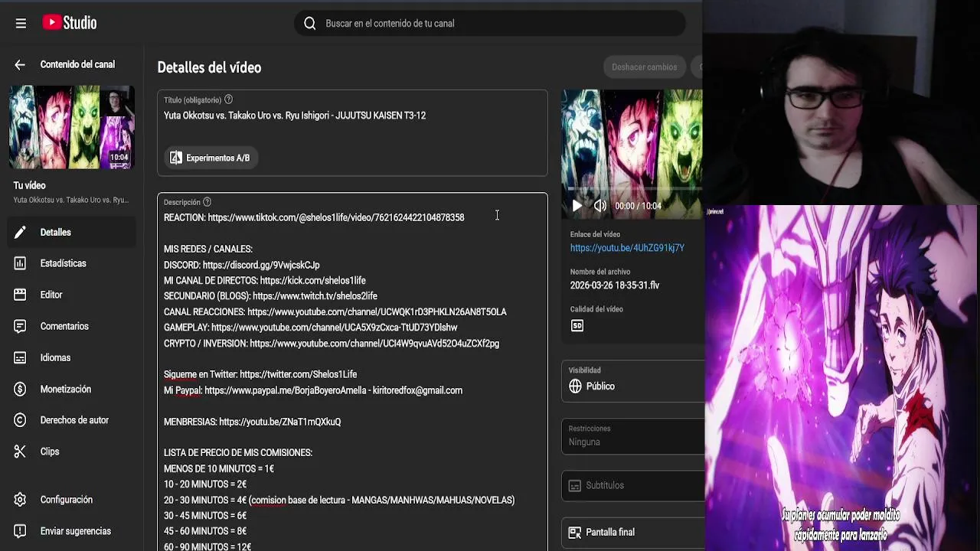Click in the Título text field

352,116
